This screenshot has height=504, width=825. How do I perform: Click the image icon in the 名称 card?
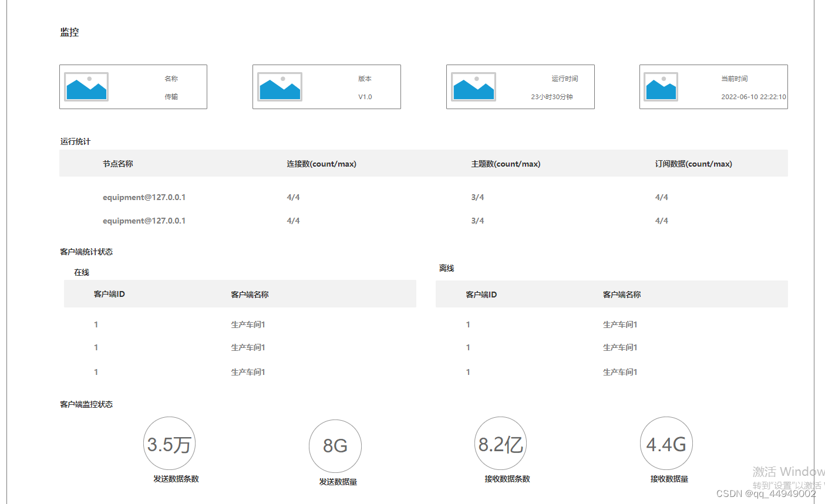click(x=86, y=87)
